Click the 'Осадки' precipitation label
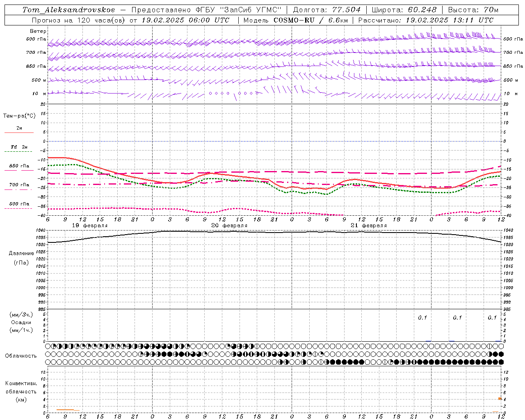The height and width of the screenshot is (420, 525). pyautogui.click(x=21, y=322)
